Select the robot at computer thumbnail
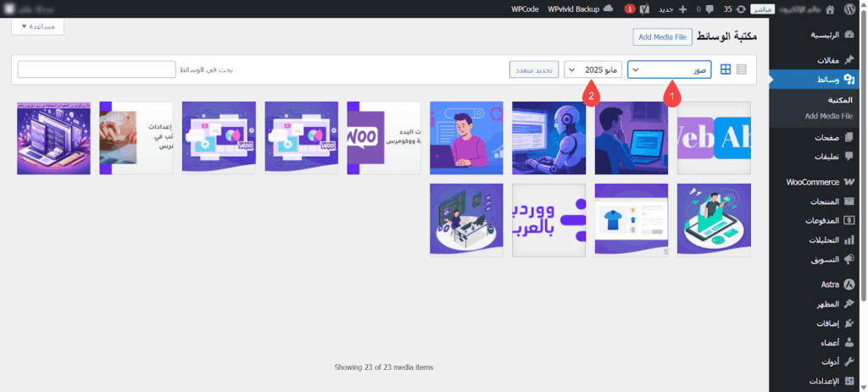868x392 pixels. (x=548, y=138)
